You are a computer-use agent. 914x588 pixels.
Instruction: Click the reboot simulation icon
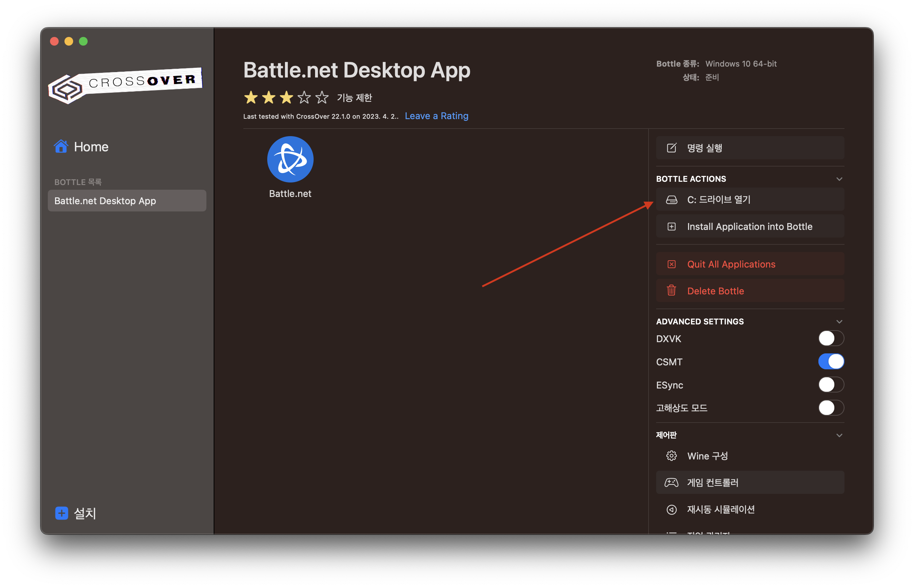pos(671,509)
